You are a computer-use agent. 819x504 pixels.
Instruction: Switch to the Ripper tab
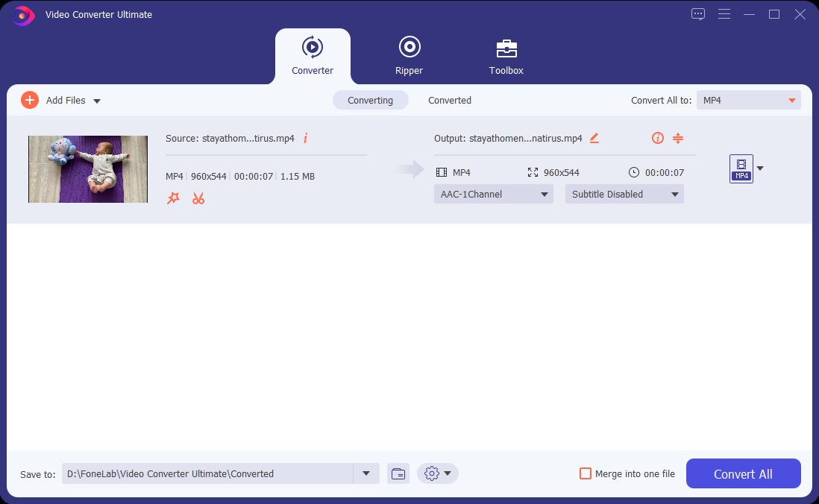(x=409, y=56)
